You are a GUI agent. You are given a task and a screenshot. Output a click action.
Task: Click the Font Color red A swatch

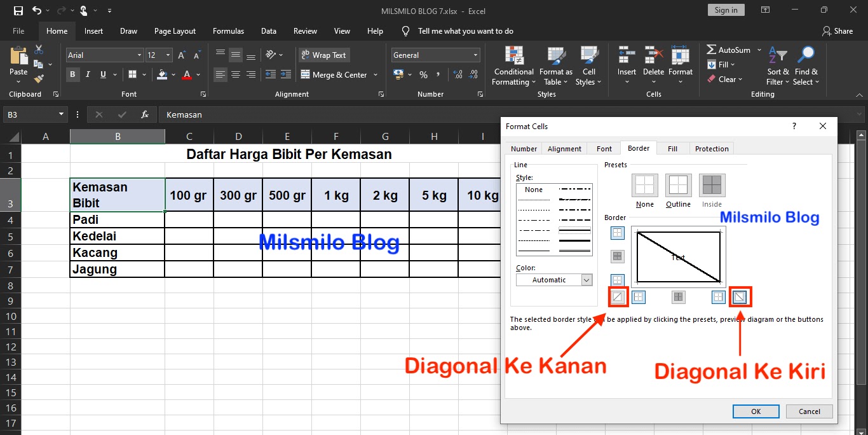(x=186, y=74)
